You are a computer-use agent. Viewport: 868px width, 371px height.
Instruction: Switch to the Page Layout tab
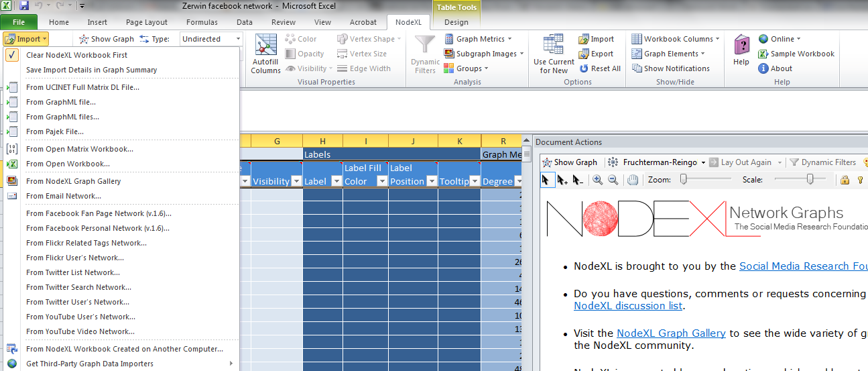pos(147,22)
